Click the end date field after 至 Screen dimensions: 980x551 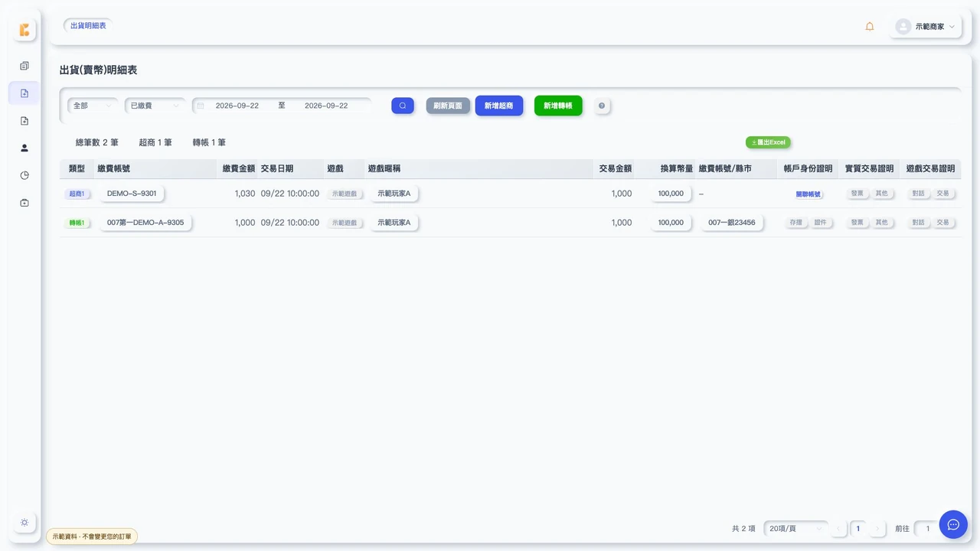(326, 106)
